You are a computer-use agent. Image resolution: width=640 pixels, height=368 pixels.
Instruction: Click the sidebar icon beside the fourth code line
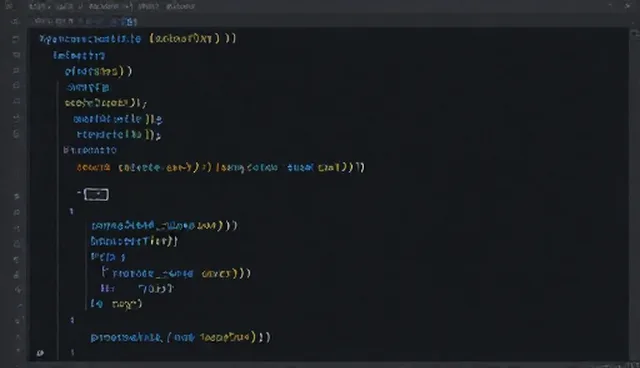click(16, 86)
